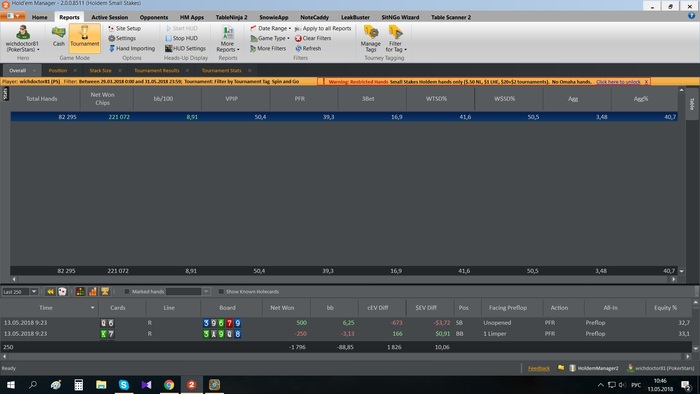Switch to the Position report tab
700x394 pixels.
click(58, 71)
